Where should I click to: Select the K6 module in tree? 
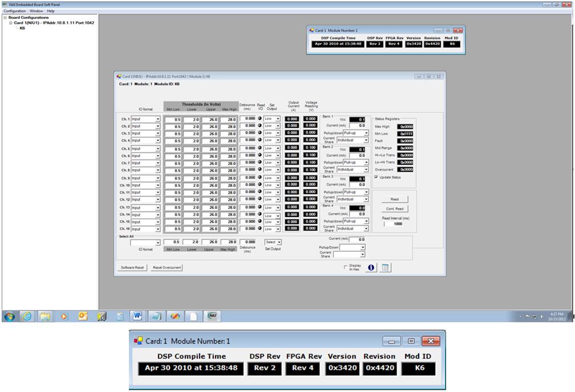[x=22, y=28]
